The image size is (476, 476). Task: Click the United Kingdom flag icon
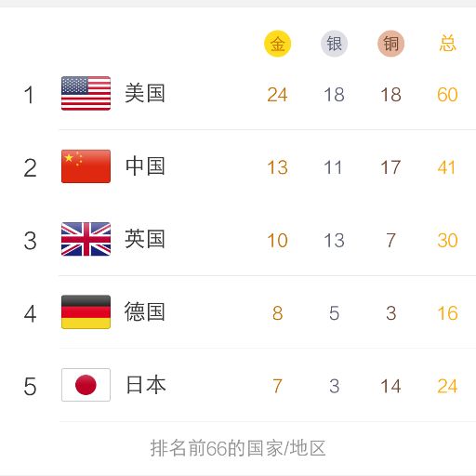pyautogui.click(x=86, y=239)
